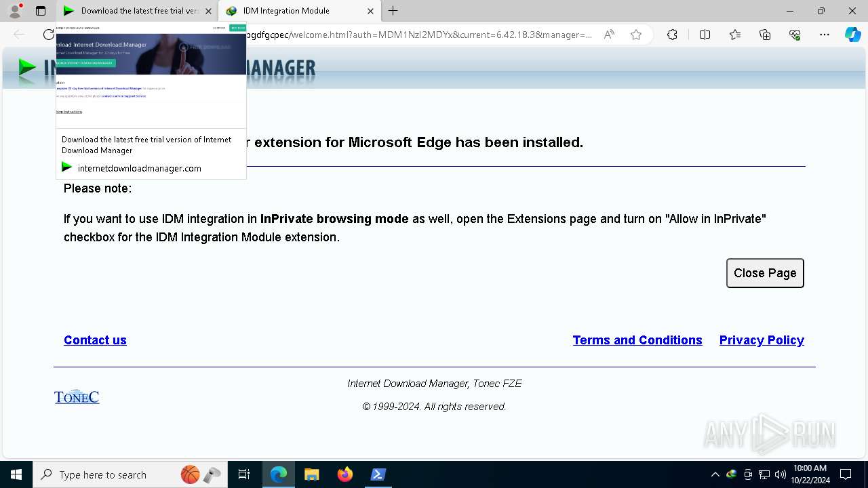Open the tab actions menu icon
The width and height of the screenshot is (868, 488).
41,11
